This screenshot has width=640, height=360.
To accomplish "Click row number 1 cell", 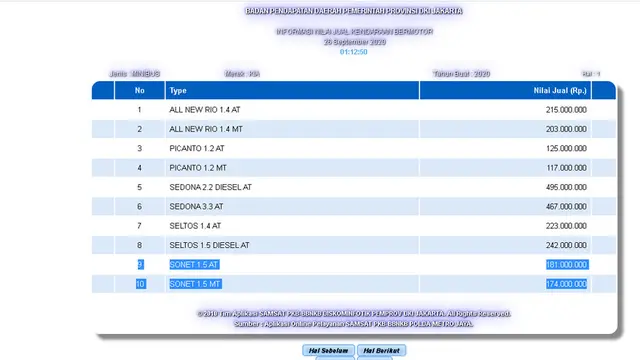I will [140, 110].
